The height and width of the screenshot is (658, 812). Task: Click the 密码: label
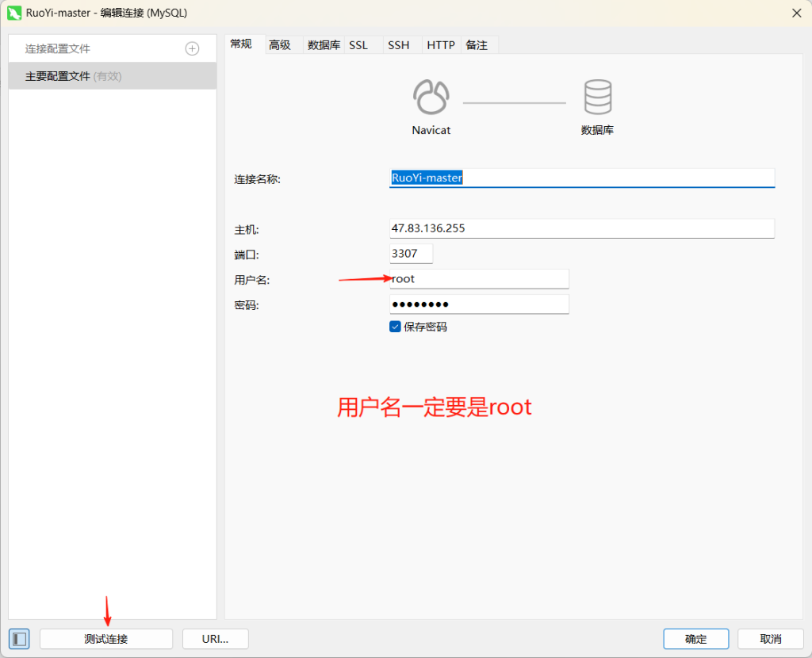tap(247, 305)
